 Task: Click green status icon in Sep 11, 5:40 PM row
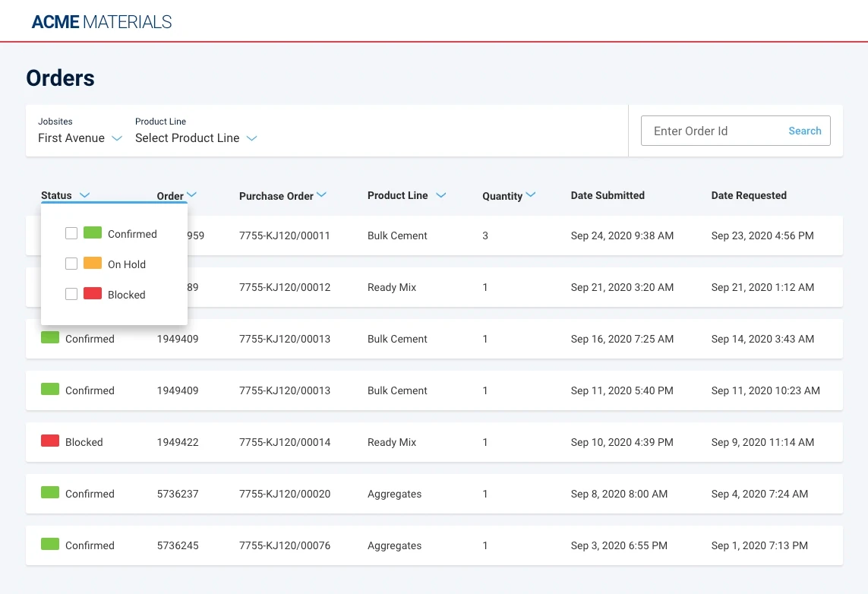point(50,389)
